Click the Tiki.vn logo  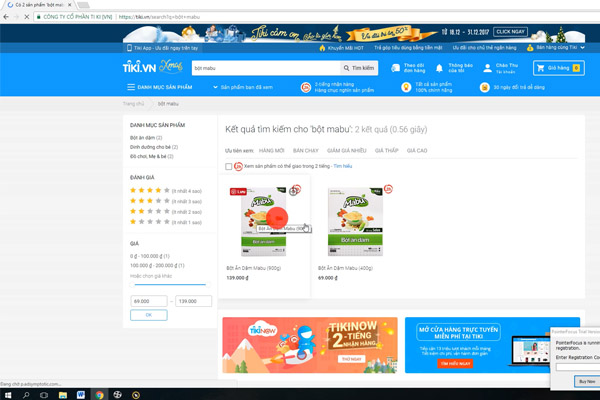point(140,67)
